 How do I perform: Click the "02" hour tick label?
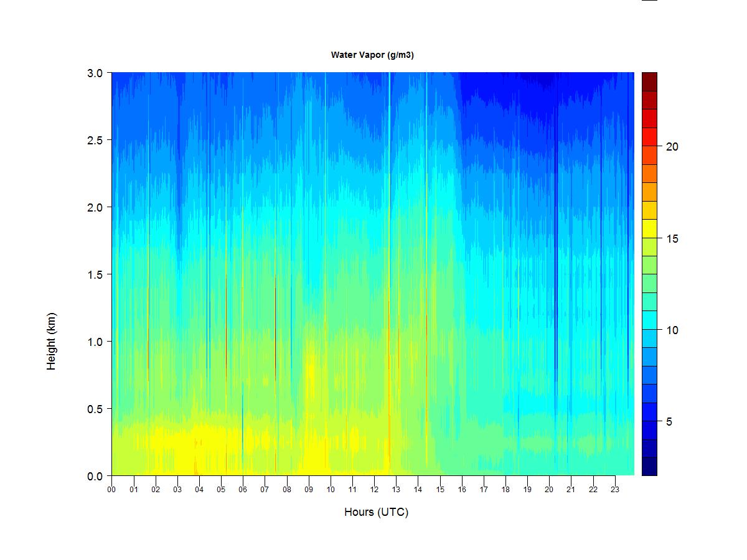tap(155, 490)
